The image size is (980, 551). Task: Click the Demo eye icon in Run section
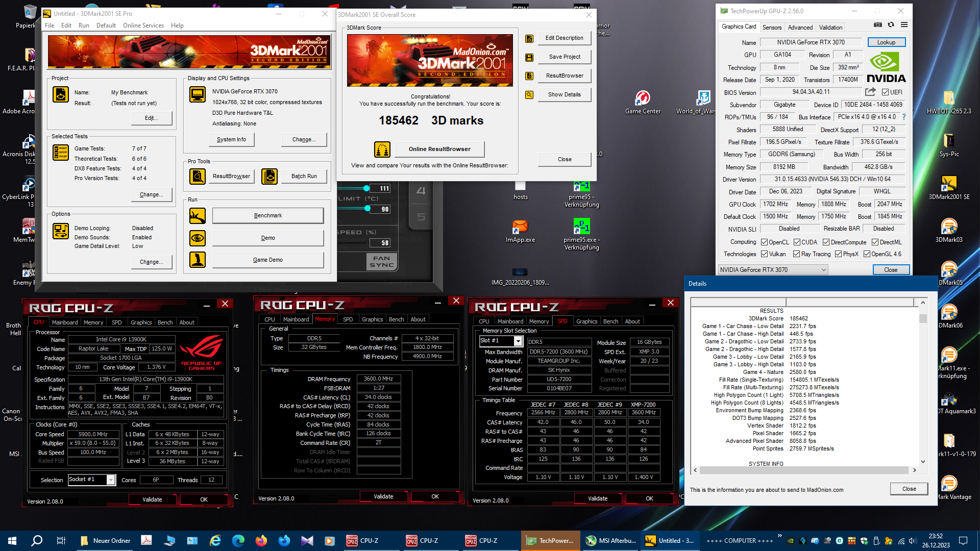coord(197,238)
